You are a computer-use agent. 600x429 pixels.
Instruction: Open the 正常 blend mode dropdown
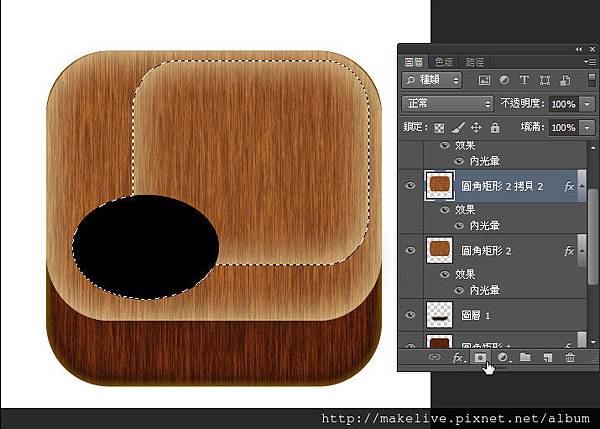(x=447, y=103)
